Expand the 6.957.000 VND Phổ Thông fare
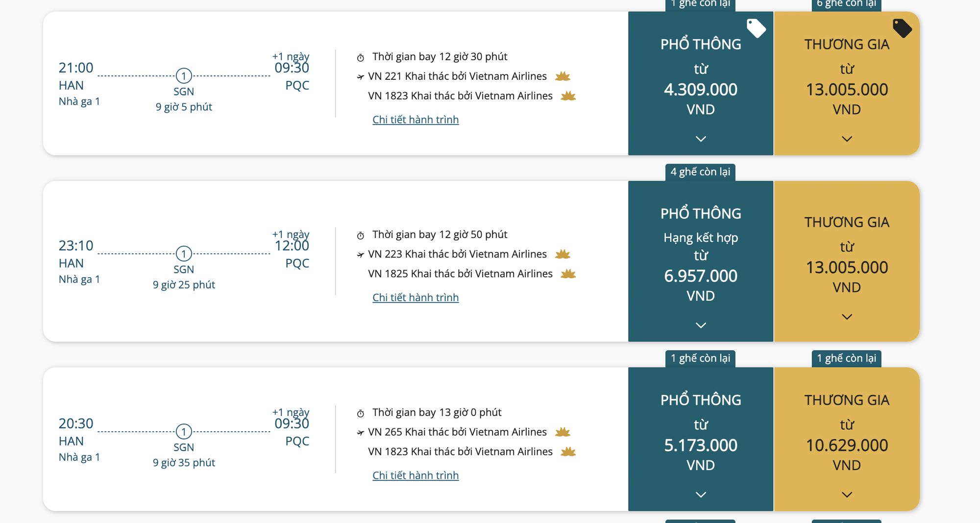 701,325
